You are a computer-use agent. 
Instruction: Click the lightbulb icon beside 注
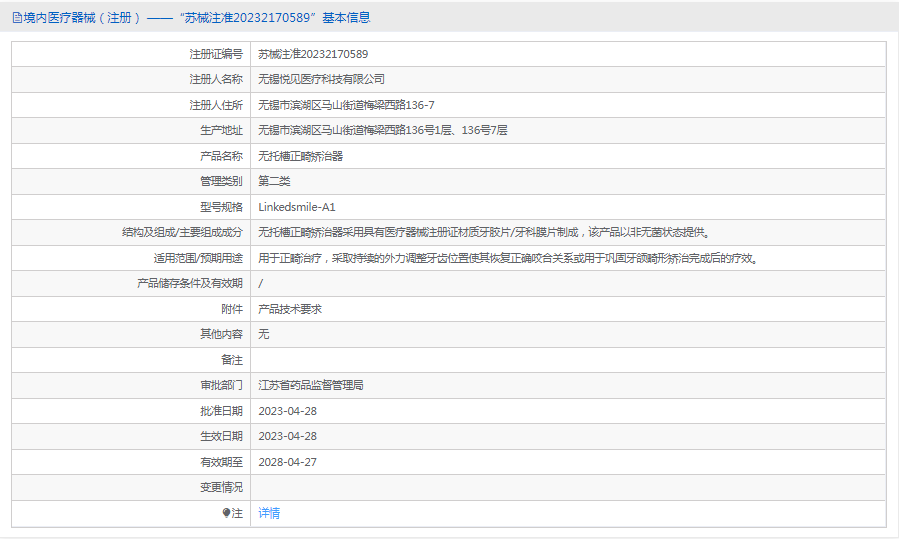point(226,513)
